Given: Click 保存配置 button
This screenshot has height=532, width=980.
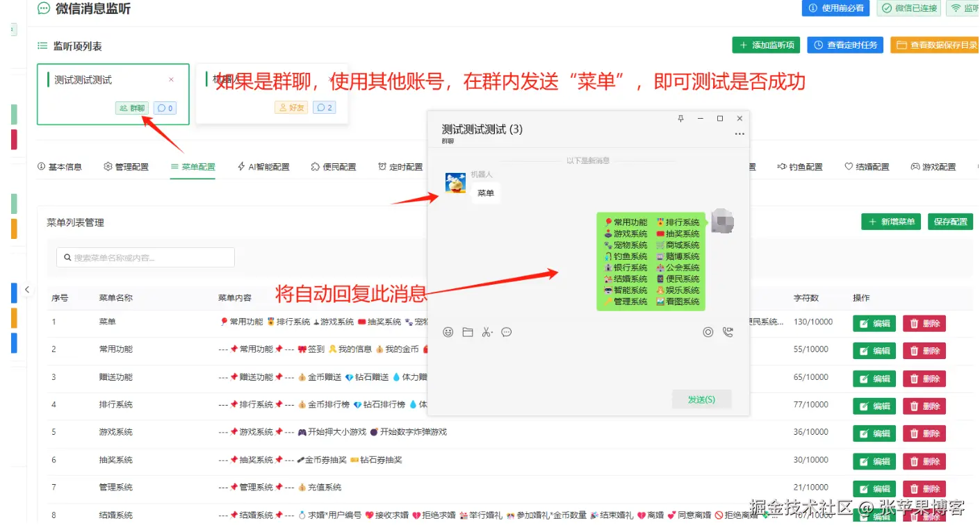Looking at the screenshot, I should click(950, 222).
